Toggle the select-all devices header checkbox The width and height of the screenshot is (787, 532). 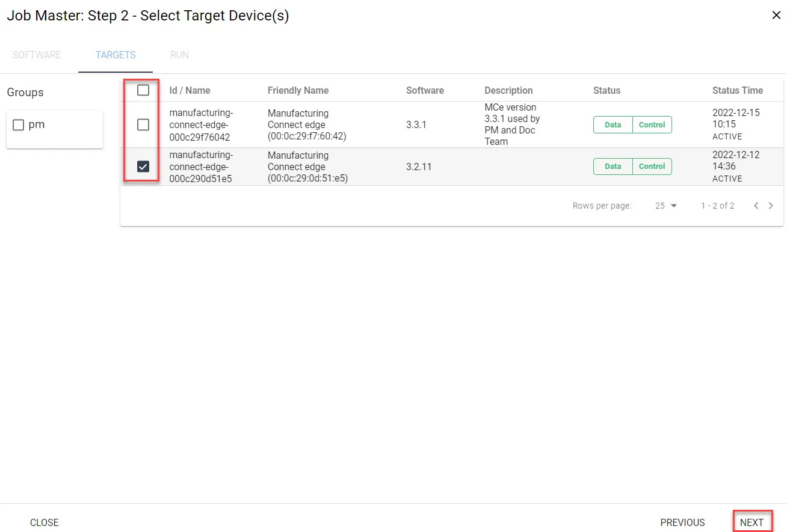pos(143,90)
